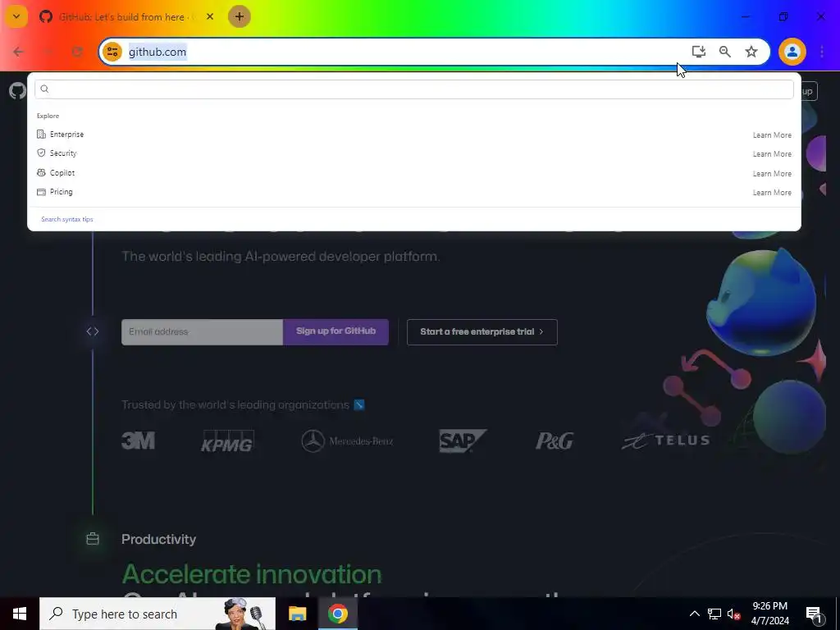Click the TELUS logo
Viewport: 840px width, 630px height.
[x=665, y=441]
